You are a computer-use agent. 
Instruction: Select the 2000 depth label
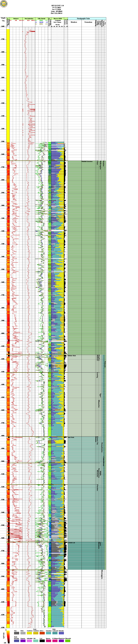[3, 78]
